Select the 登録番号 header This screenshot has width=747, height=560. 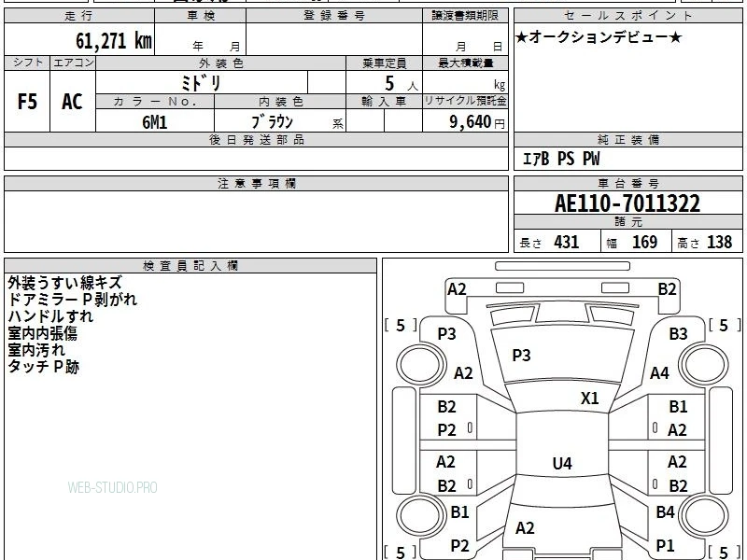tap(334, 16)
